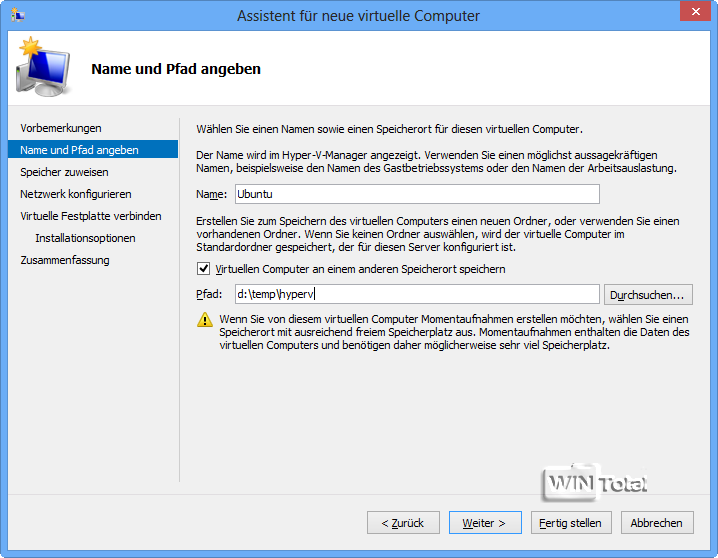Image resolution: width=718 pixels, height=558 pixels.
Task: Click the Fertig stellen button
Action: pos(570,522)
